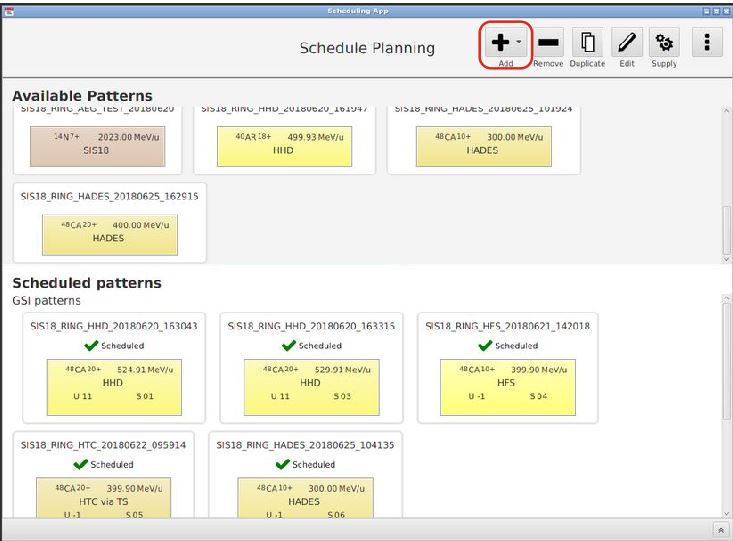The image size is (733, 541).
Task: Select the SIS18 yellow block with 2023.00 MeV/u
Action: (95, 143)
